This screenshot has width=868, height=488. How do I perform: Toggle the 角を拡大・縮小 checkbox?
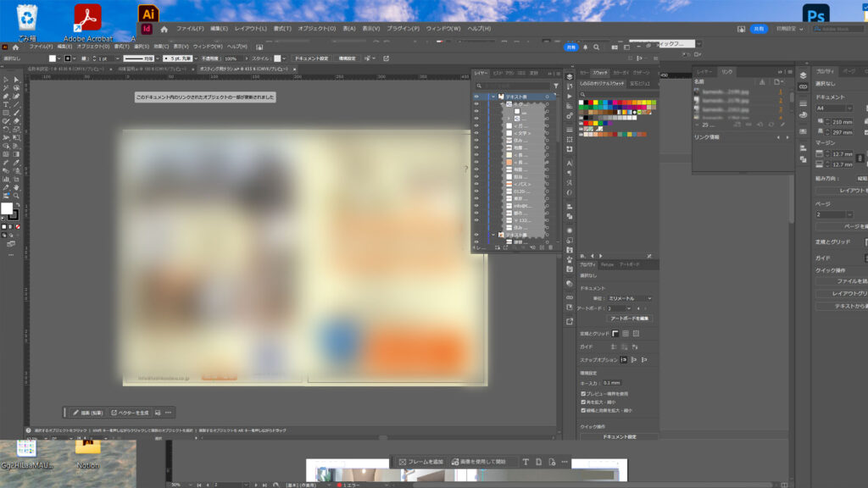tap(583, 402)
